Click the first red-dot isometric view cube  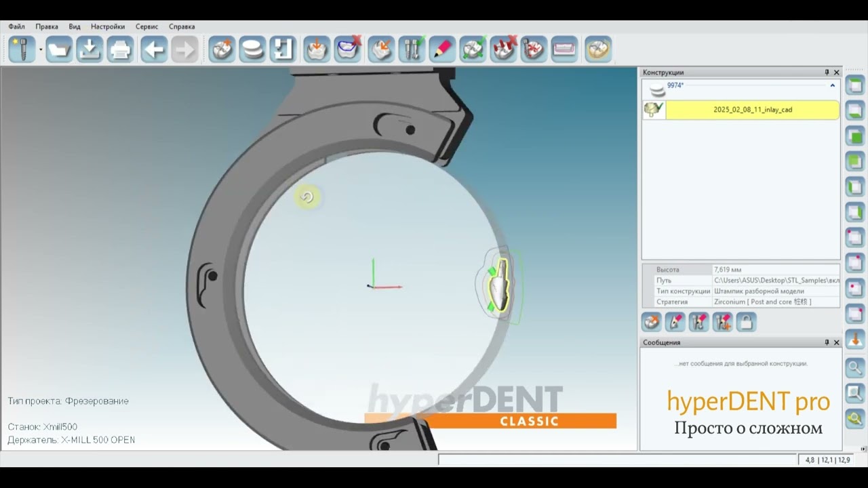click(x=855, y=238)
